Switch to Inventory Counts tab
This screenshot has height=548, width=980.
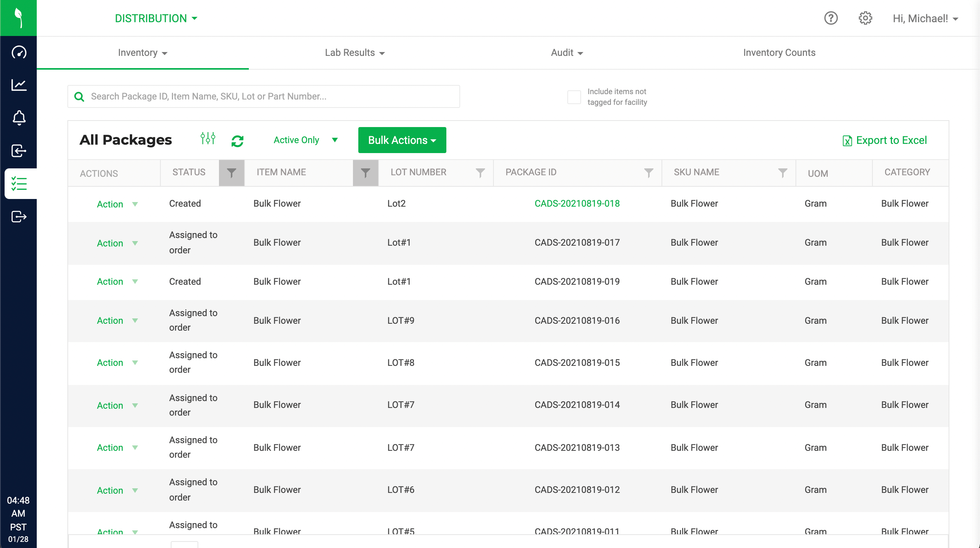(x=779, y=53)
